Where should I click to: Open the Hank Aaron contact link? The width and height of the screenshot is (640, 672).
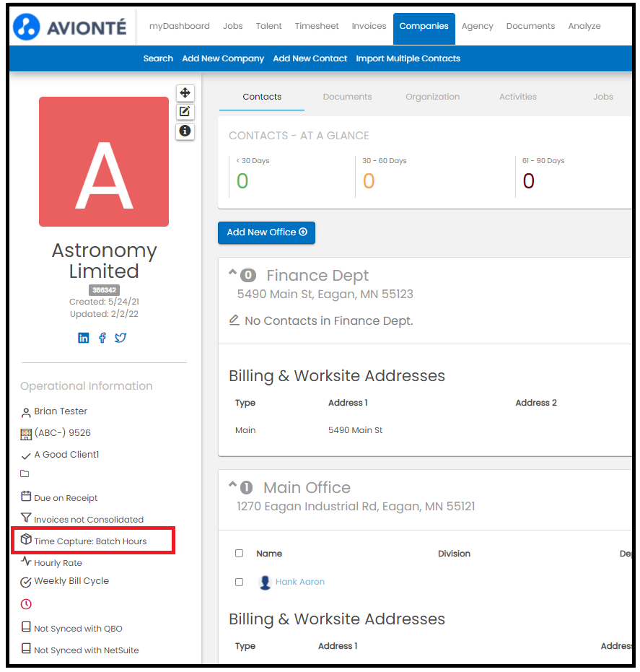coord(300,582)
